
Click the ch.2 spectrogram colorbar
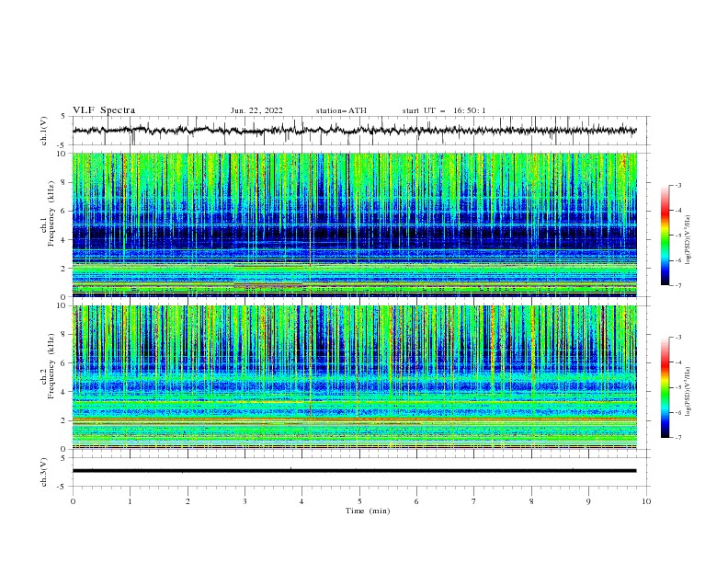pyautogui.click(x=665, y=387)
